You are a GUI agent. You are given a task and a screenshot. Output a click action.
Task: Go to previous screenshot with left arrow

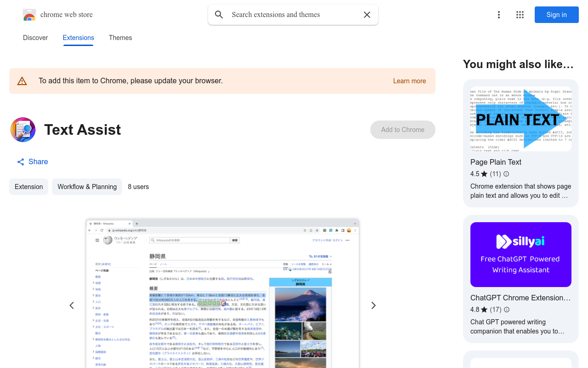[72, 305]
